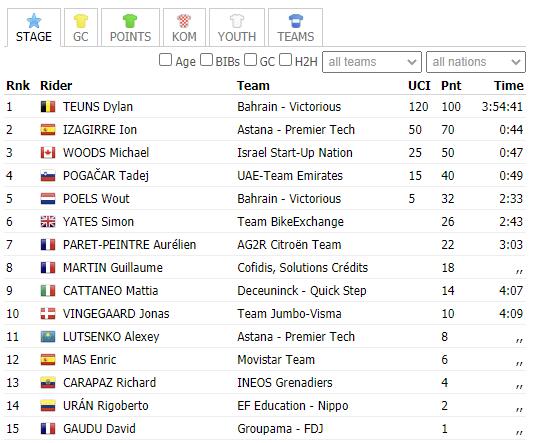Image resolution: width=540 pixels, height=443 pixels.
Task: Click the Time column header
Action: 509,86
